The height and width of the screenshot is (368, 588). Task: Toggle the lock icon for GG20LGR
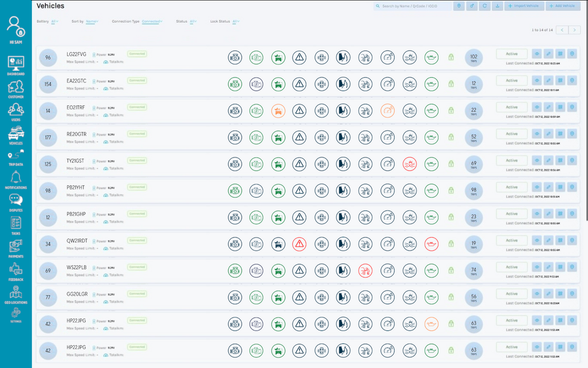(x=451, y=297)
